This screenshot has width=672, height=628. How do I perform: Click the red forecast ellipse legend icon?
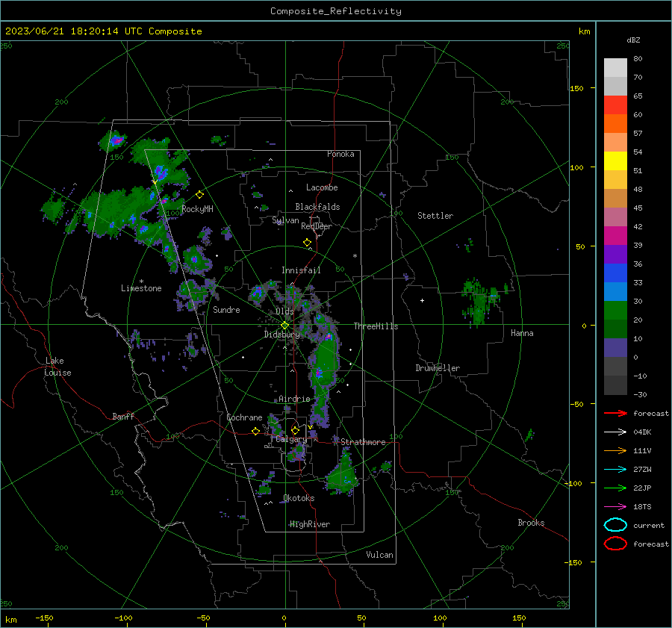click(x=615, y=544)
